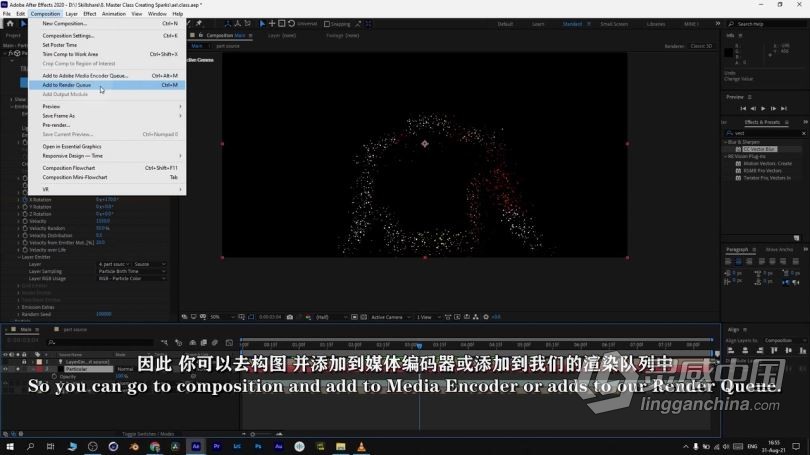This screenshot has height=455, width=810.
Task: Jump to first frame in Preview
Action: click(x=743, y=108)
